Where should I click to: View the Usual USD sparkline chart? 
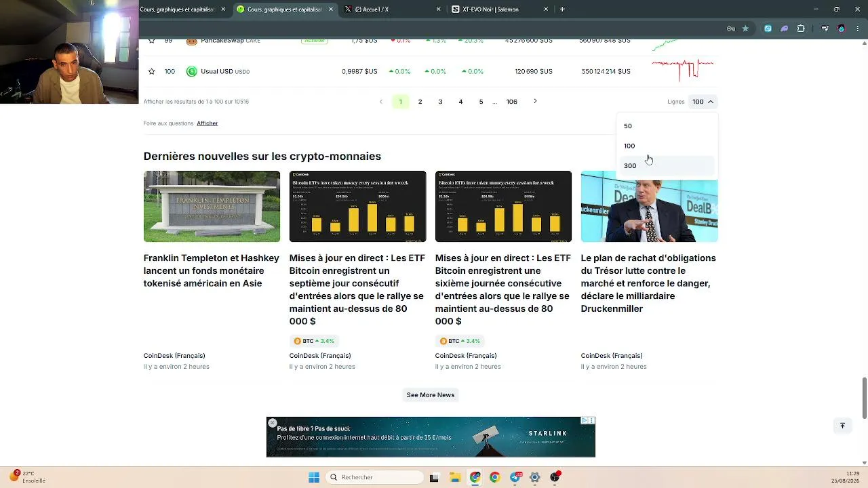tap(682, 69)
